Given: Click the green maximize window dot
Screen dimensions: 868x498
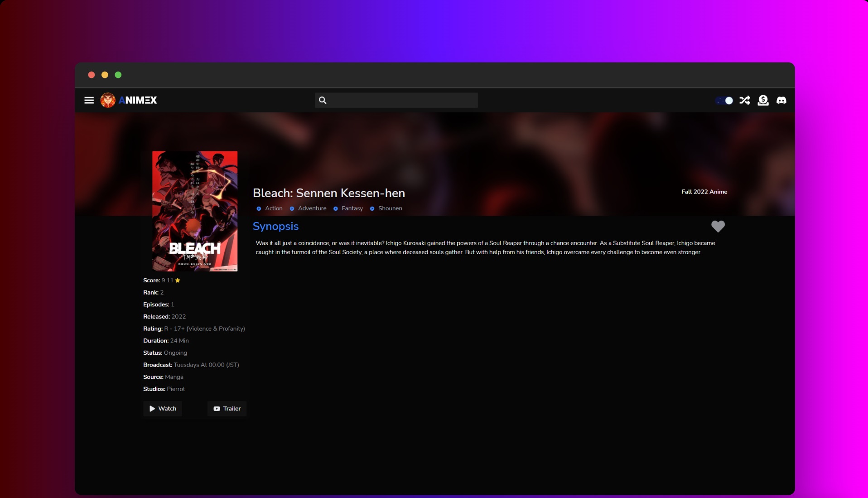Looking at the screenshot, I should [118, 75].
